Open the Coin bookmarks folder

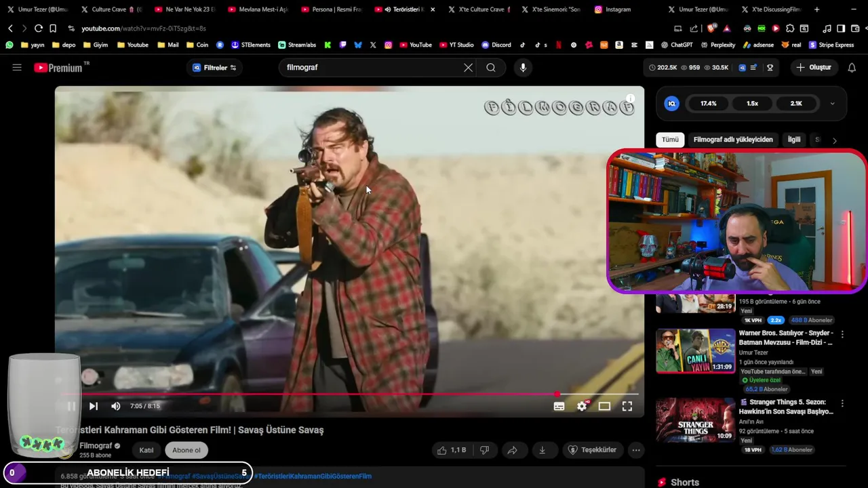[x=197, y=45]
